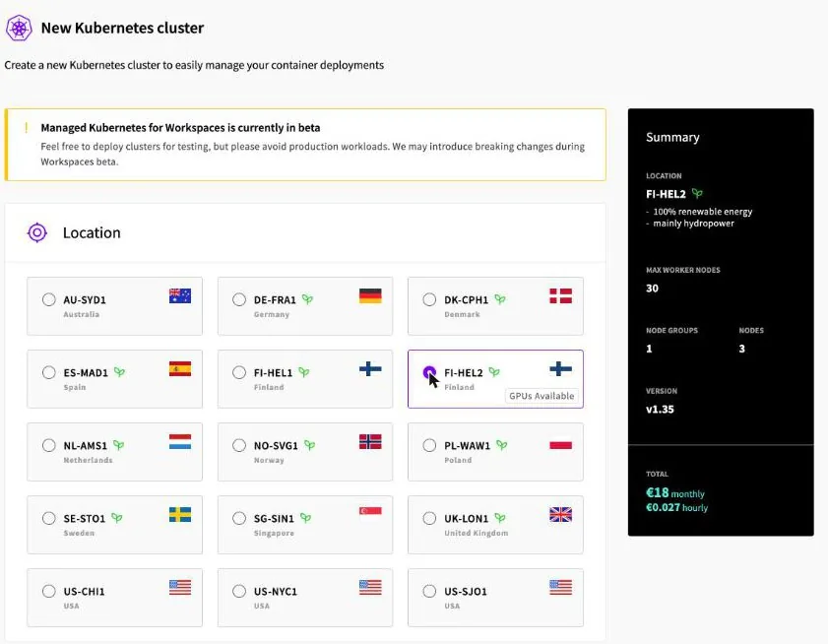Click the €0.027 hourly total
The height and width of the screenshot is (644, 828).
pos(677,508)
